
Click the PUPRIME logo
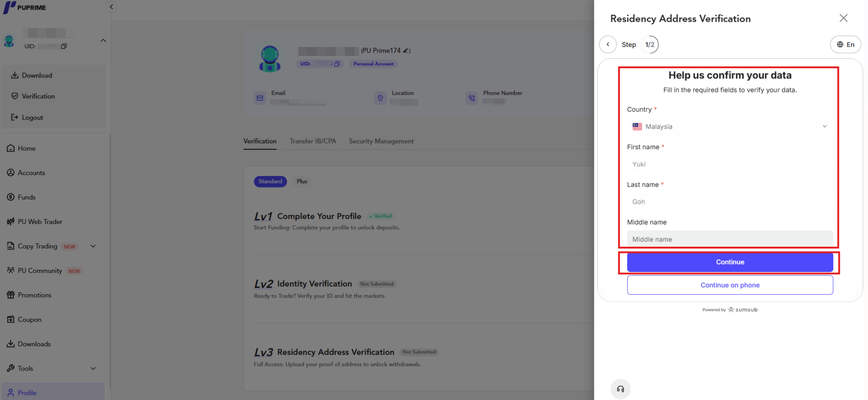24,7
